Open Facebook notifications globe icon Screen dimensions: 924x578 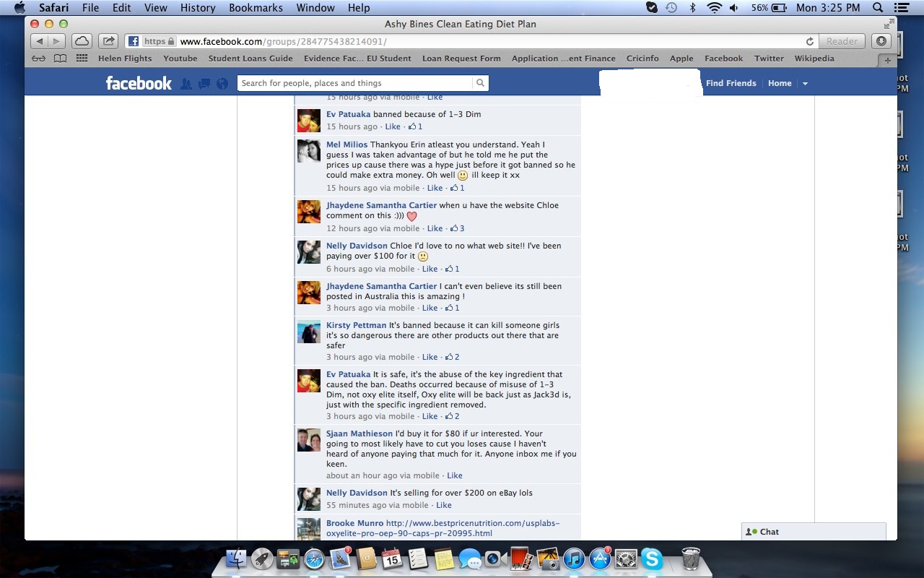click(222, 84)
